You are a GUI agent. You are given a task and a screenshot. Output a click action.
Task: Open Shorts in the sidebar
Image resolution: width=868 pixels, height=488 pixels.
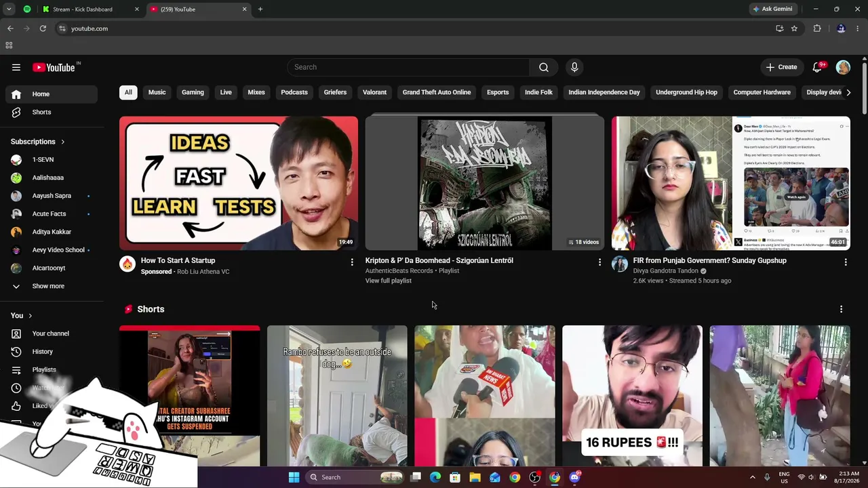(x=52, y=112)
